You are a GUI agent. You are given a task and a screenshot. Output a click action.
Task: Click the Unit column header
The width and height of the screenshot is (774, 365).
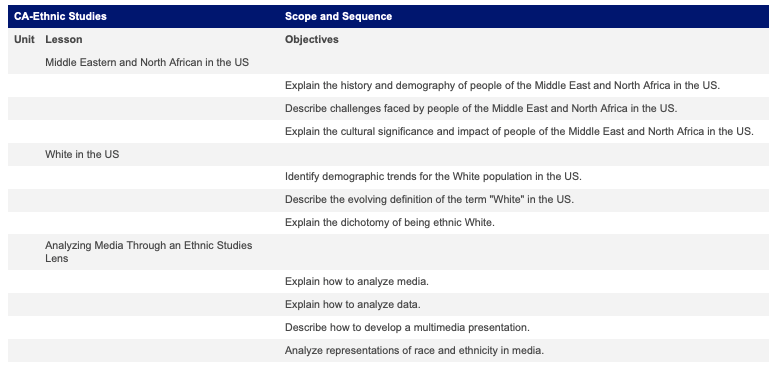point(24,40)
